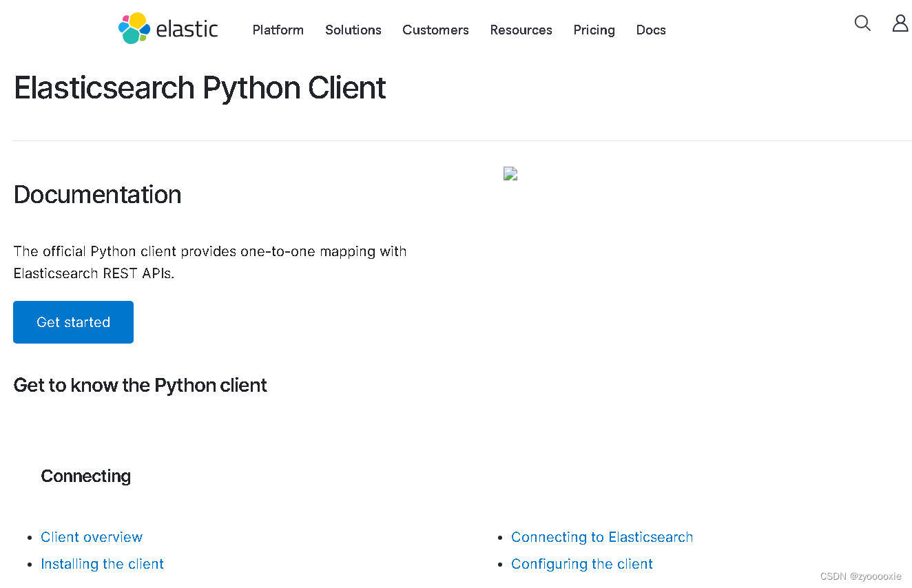This screenshot has height=588, width=912.
Task: Open Configuring the client link
Action: pyautogui.click(x=581, y=563)
